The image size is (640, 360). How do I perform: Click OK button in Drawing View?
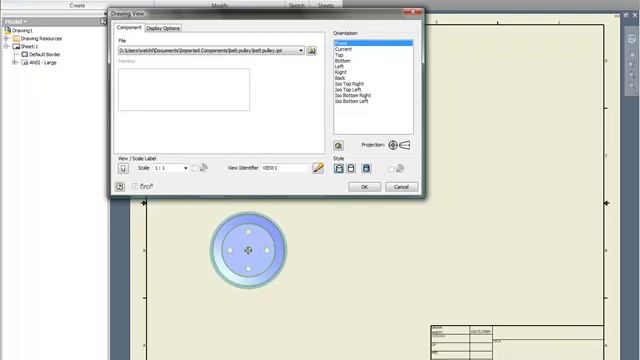(x=364, y=187)
